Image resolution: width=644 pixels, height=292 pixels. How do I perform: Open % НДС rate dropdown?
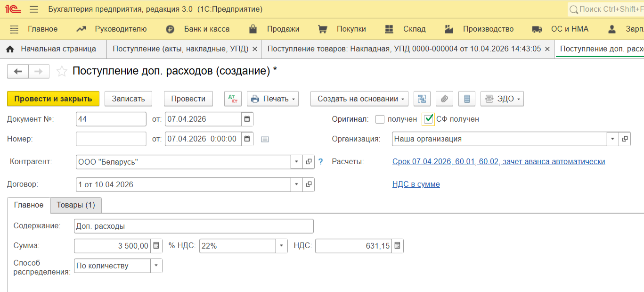coord(281,246)
